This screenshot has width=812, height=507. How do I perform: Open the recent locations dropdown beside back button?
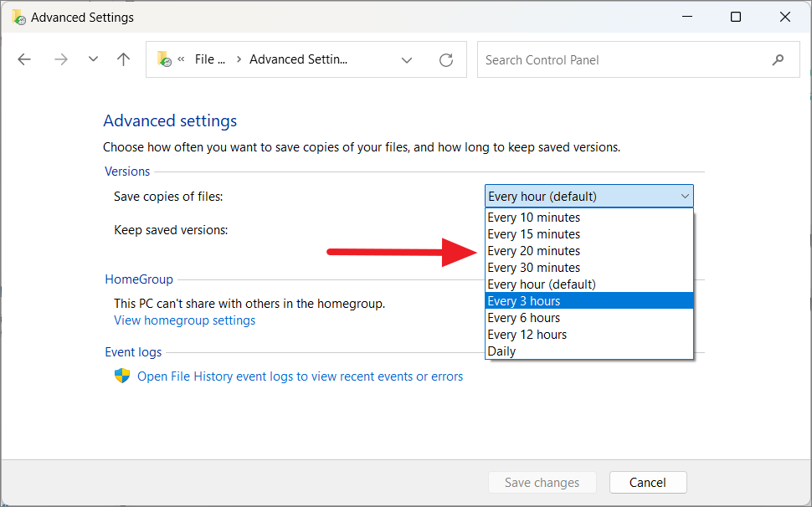[x=92, y=59]
